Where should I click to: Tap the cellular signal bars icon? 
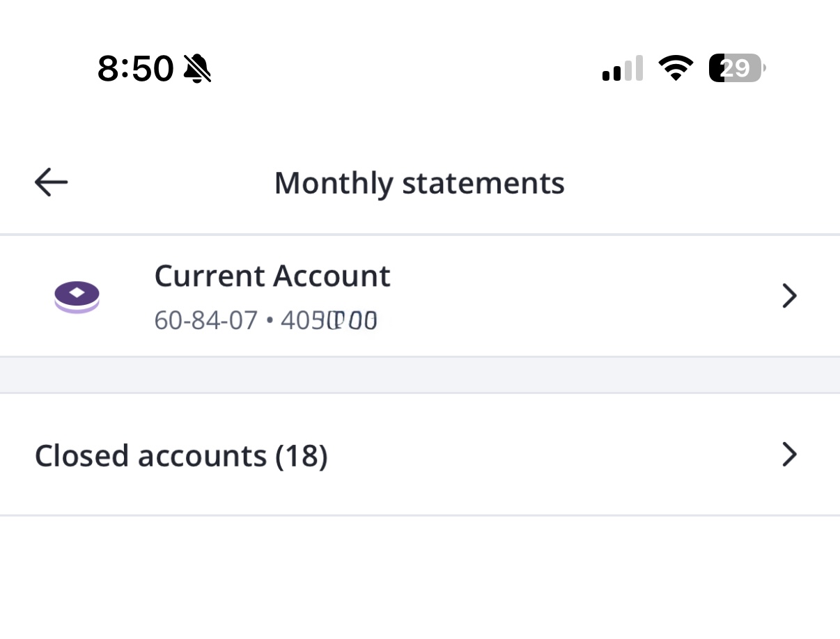coord(622,69)
